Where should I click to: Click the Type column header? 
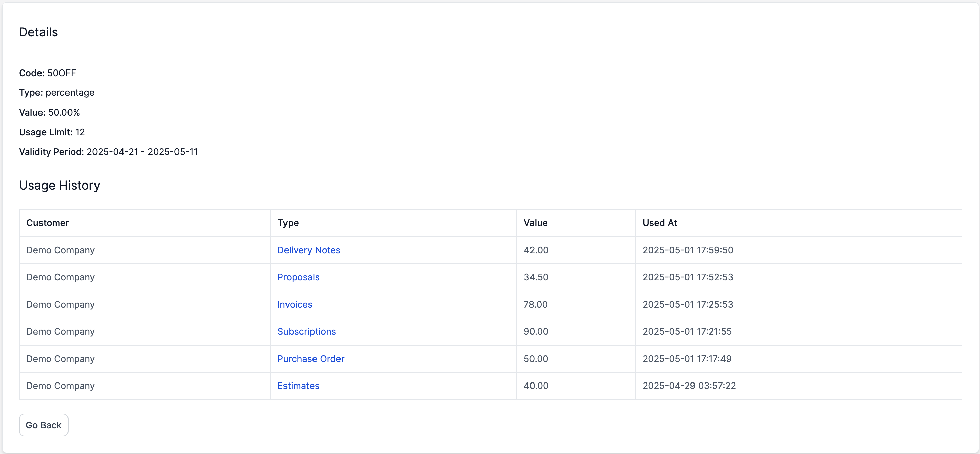pos(288,223)
